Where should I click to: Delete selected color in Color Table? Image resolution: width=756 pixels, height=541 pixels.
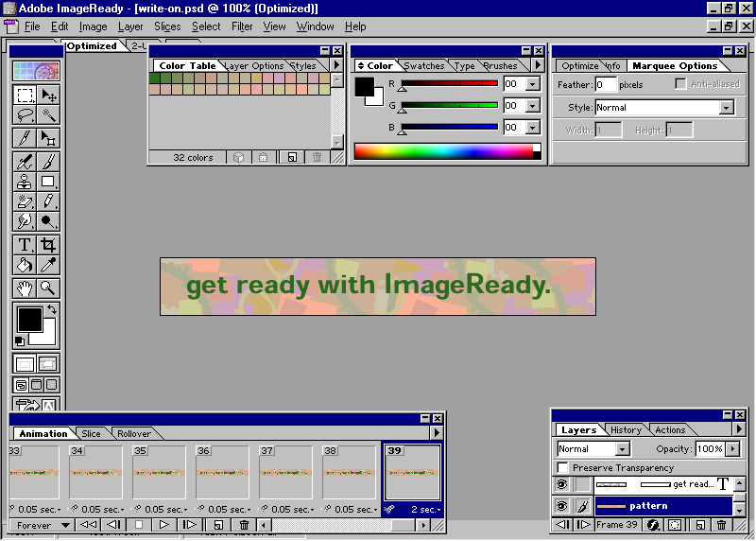[x=317, y=157]
